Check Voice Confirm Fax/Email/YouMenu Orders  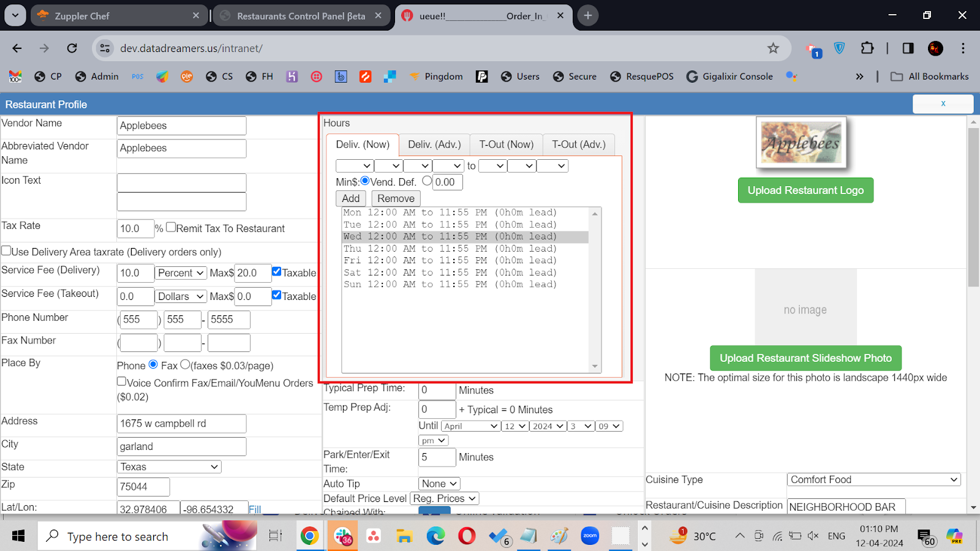(121, 381)
